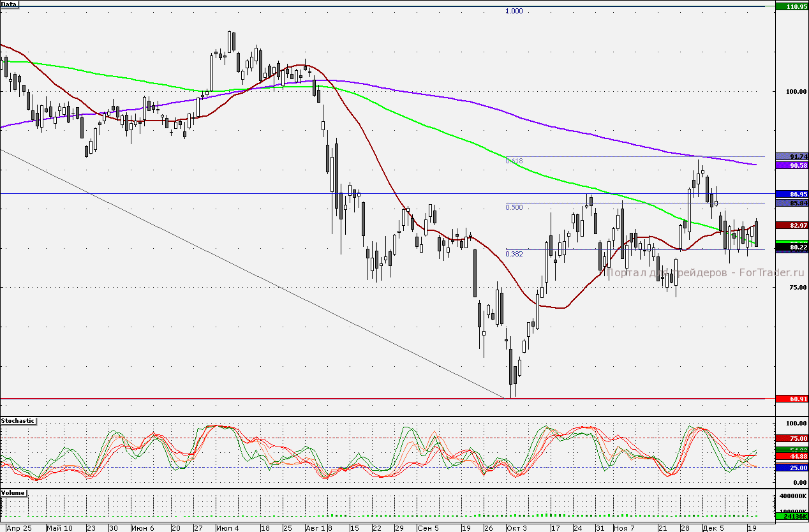Select the dark red 82.97 price tag
This screenshot has height=532, width=809.
pos(791,225)
